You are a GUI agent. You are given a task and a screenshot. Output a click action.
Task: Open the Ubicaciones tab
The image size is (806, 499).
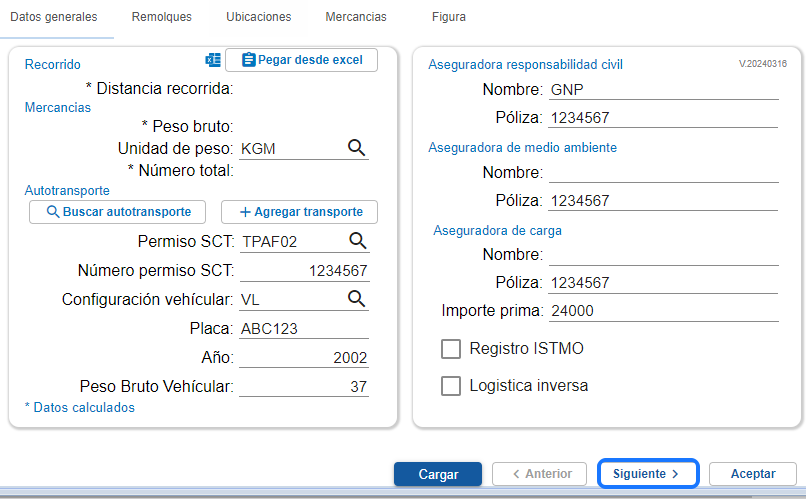pos(259,17)
